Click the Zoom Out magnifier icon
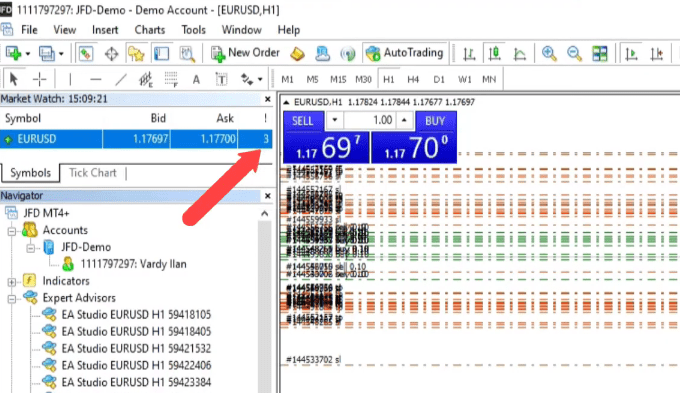The height and width of the screenshot is (393, 680). [x=574, y=54]
